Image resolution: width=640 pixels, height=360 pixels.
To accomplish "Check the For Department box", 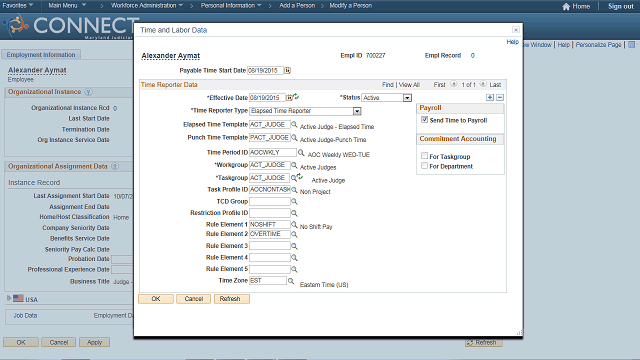I will coord(424,166).
